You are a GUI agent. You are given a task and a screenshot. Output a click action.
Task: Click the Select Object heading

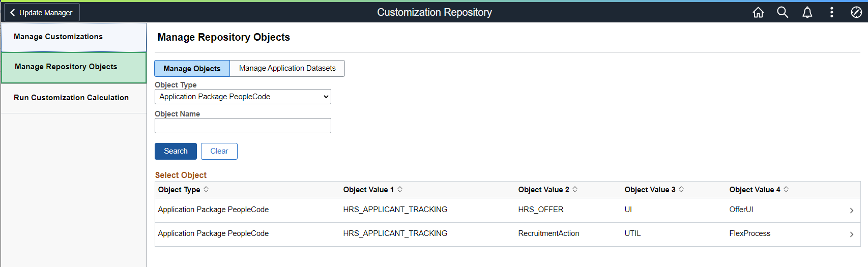pos(181,175)
